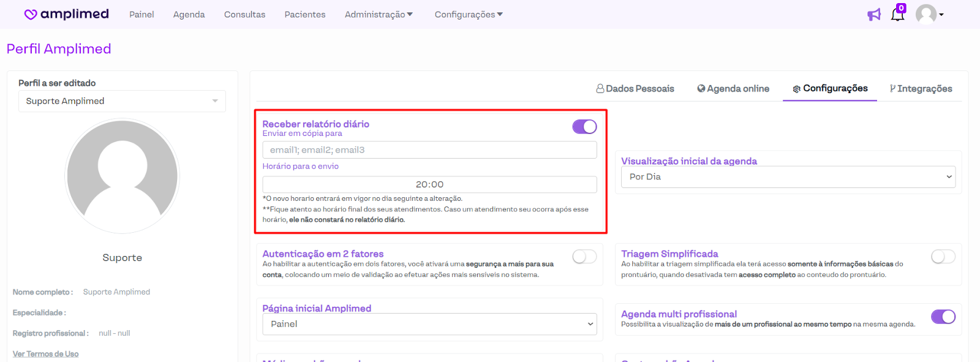Open the Dados Pessoais tab

pos(635,89)
